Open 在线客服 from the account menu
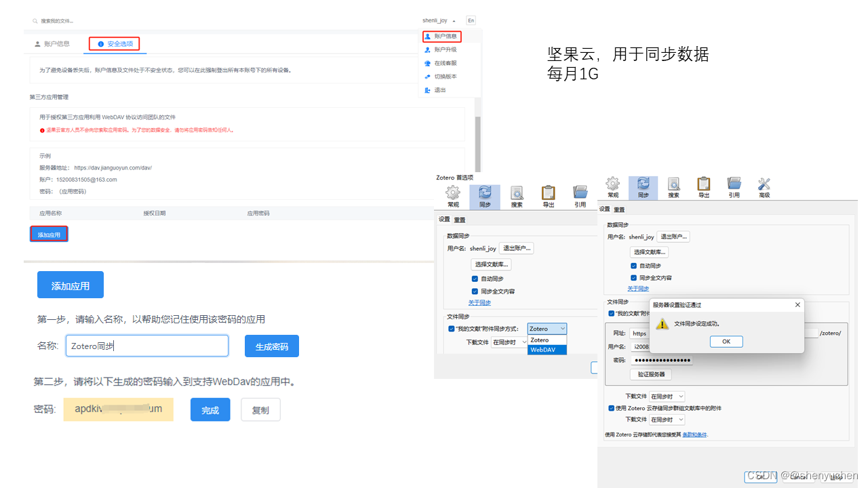Viewport: 868px width, 488px height. [x=441, y=63]
